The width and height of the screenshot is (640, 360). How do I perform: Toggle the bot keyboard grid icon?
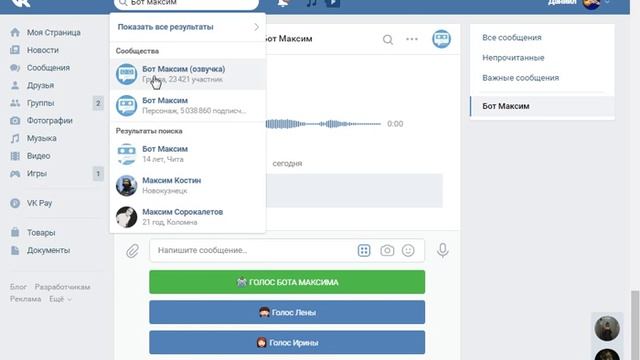coord(364,250)
